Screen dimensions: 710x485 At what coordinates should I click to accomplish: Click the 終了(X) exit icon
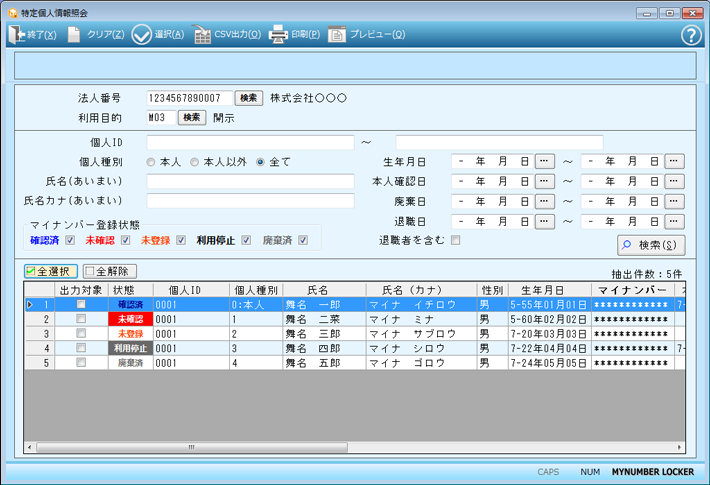point(17,35)
